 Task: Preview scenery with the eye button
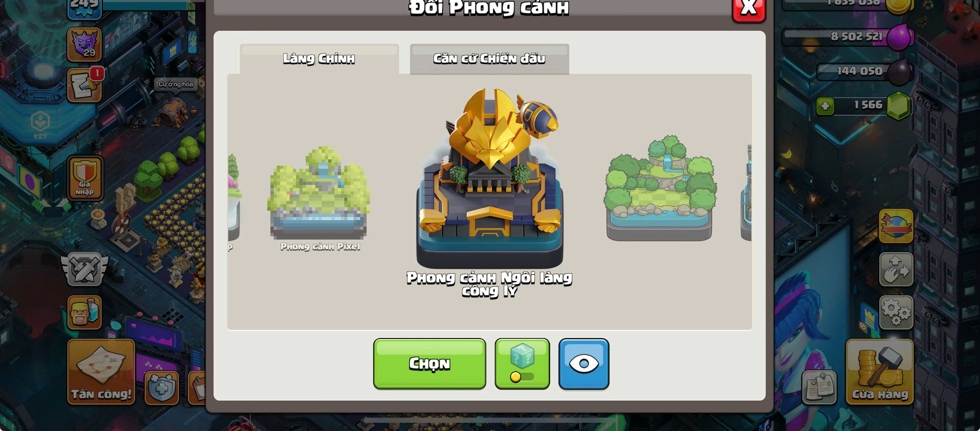584,364
